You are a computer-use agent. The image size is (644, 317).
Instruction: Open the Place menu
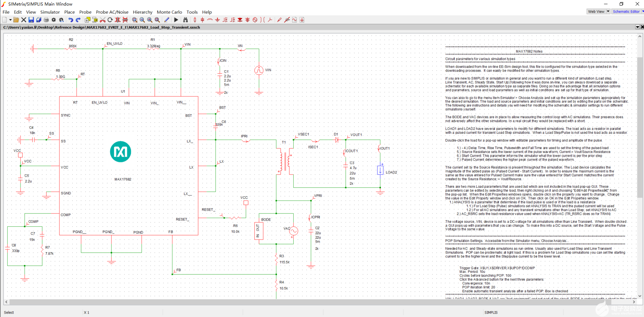70,12
